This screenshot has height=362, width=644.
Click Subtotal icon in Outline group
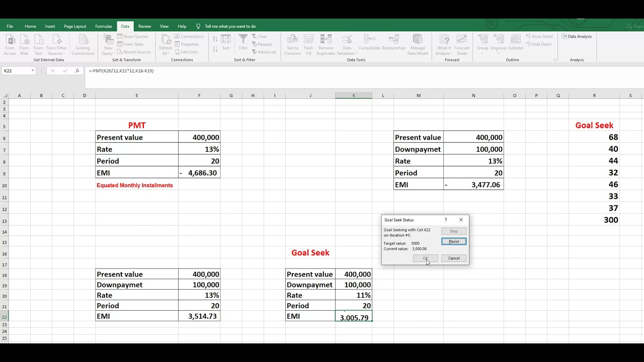pyautogui.click(x=516, y=43)
